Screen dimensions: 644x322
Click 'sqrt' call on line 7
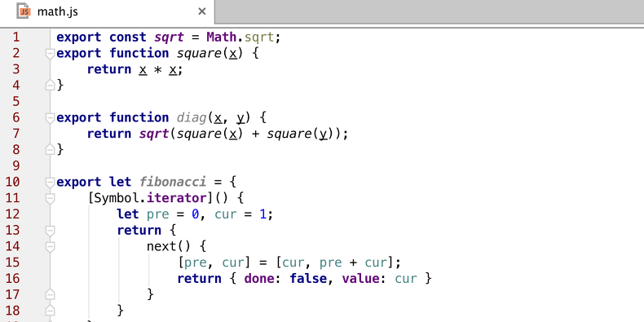point(154,134)
